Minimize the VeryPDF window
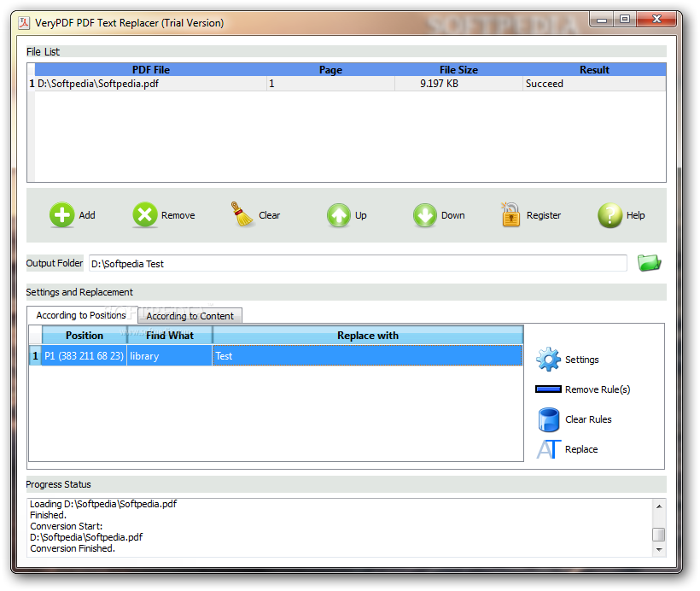700x591 pixels. point(602,19)
